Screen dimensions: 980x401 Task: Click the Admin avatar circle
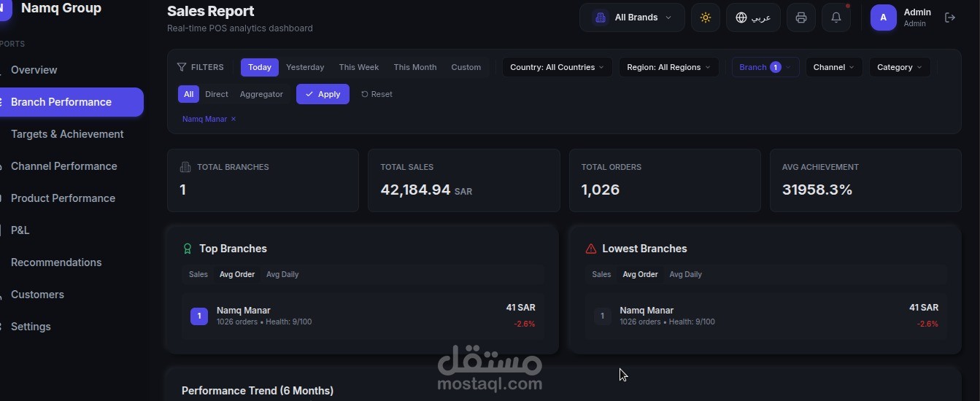[884, 17]
